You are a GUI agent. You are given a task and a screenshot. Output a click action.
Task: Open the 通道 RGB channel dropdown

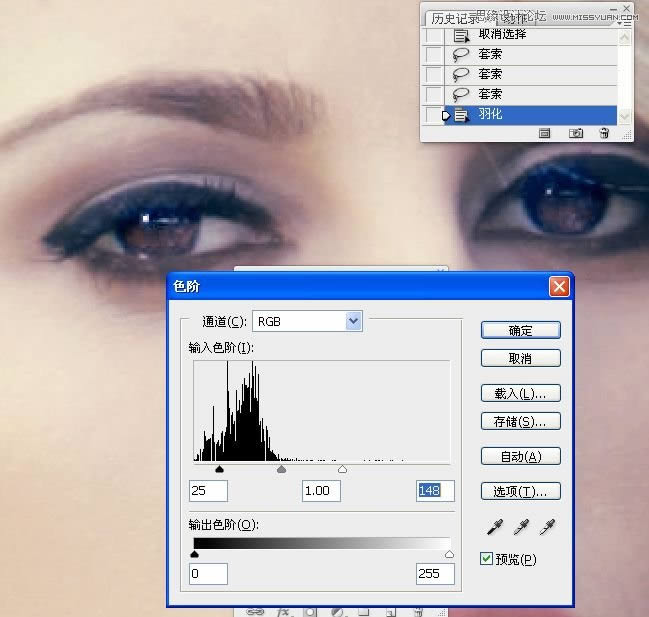352,321
